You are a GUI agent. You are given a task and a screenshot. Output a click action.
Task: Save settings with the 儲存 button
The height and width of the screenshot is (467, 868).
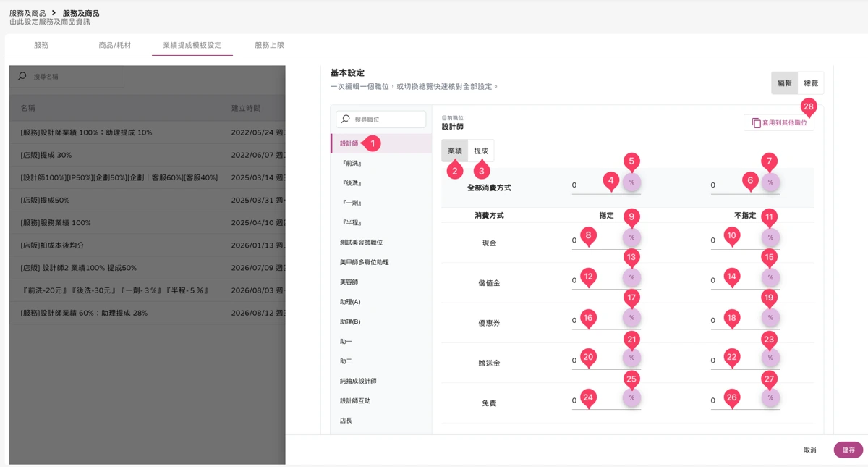[x=848, y=450]
